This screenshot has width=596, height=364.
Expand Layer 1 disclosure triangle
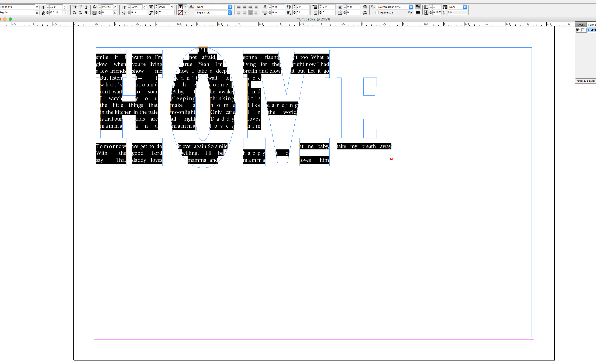point(589,30)
